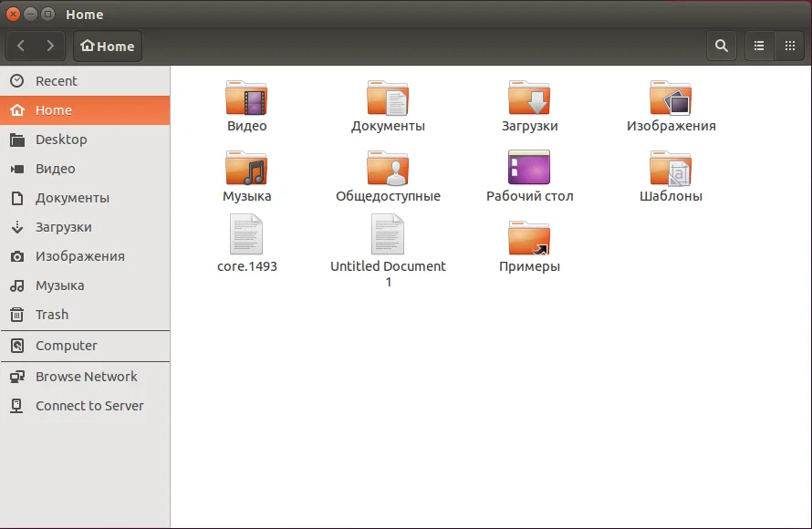Click the download arrow icon beside Загрузки
This screenshot has width=812, height=529.
[17, 227]
